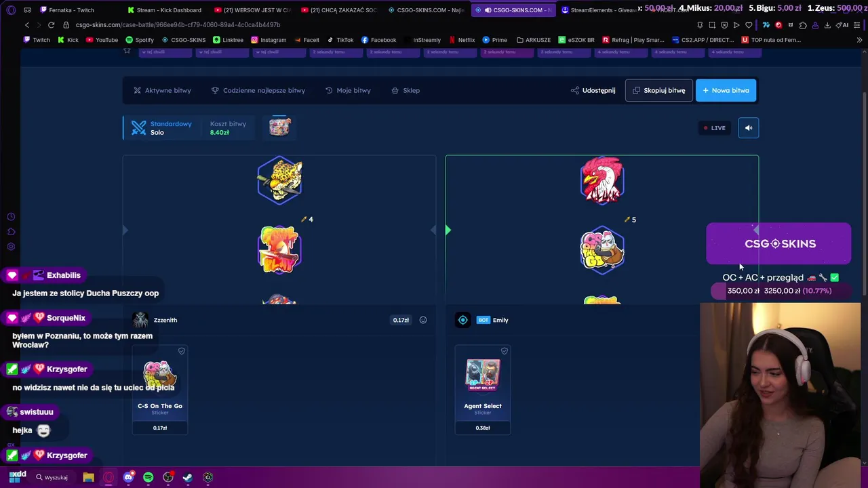The image size is (868, 488).
Task: Open browser downloads icon in toolbar
Action: coord(829,25)
